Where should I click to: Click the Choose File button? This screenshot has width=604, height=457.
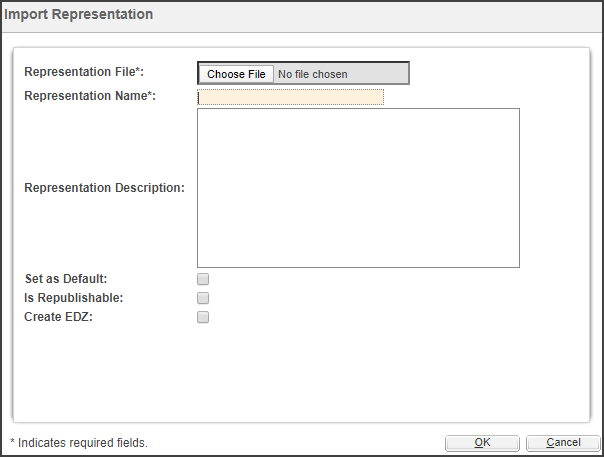point(236,74)
